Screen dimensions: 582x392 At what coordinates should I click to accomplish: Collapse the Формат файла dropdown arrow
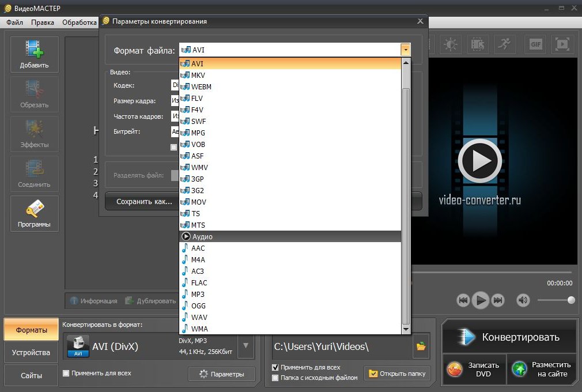[405, 50]
